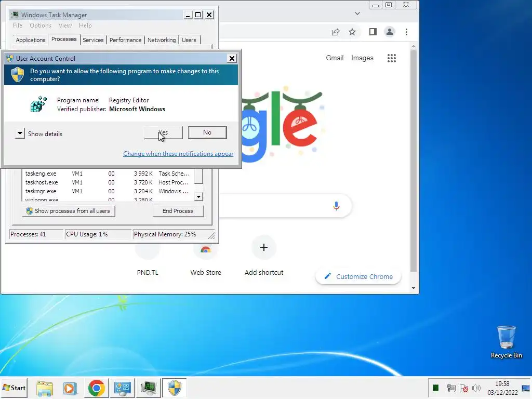532x399 pixels.
Task: Switch to the Processes tab
Action: pos(64,39)
